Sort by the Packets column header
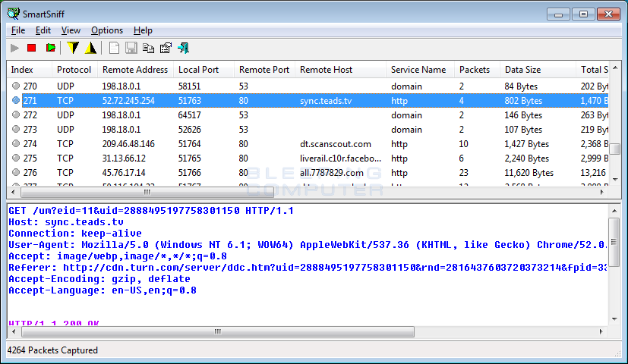 pyautogui.click(x=477, y=70)
